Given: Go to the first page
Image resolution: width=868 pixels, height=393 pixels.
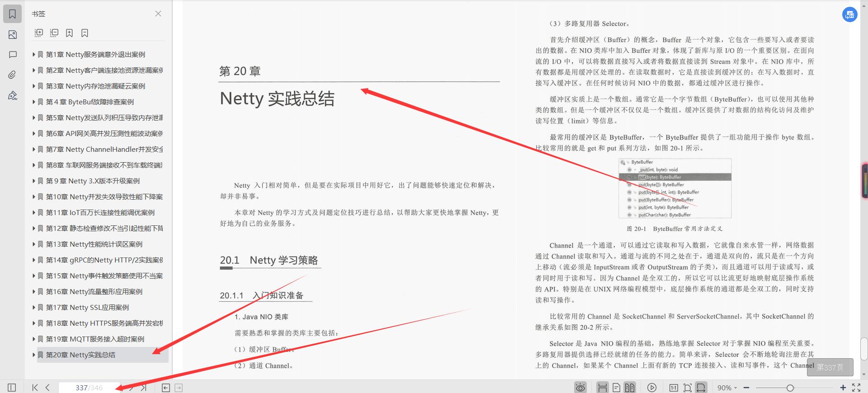Looking at the screenshot, I should tap(35, 388).
